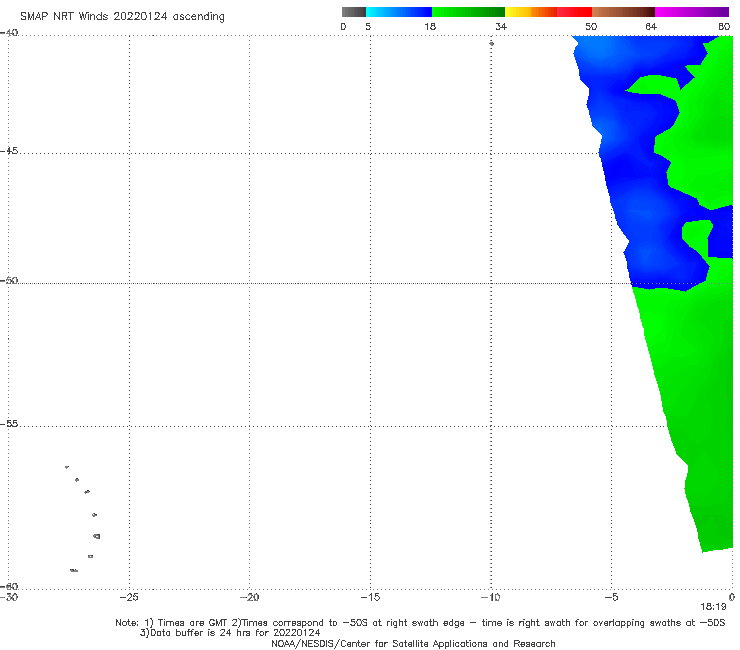This screenshot has height=650, width=740.
Task: Click the colorbar label '80'
Action: (724, 26)
